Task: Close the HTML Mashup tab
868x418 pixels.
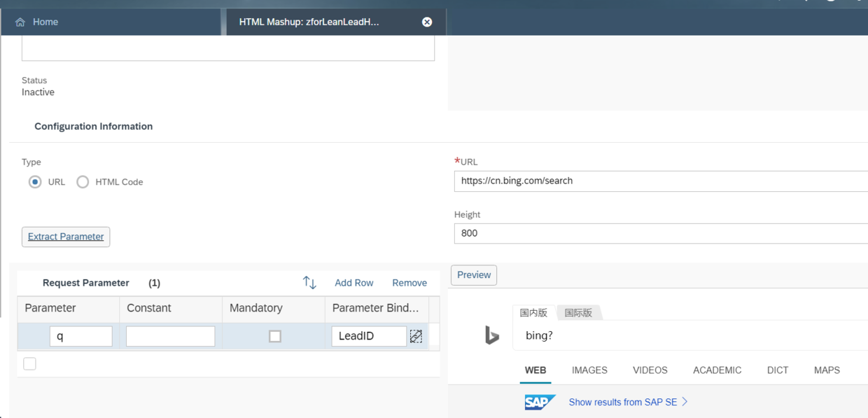Action: [x=427, y=22]
